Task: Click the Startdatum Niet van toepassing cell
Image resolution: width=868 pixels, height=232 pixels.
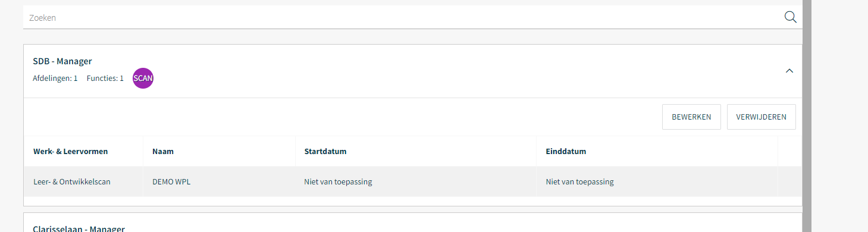Action: (x=338, y=182)
